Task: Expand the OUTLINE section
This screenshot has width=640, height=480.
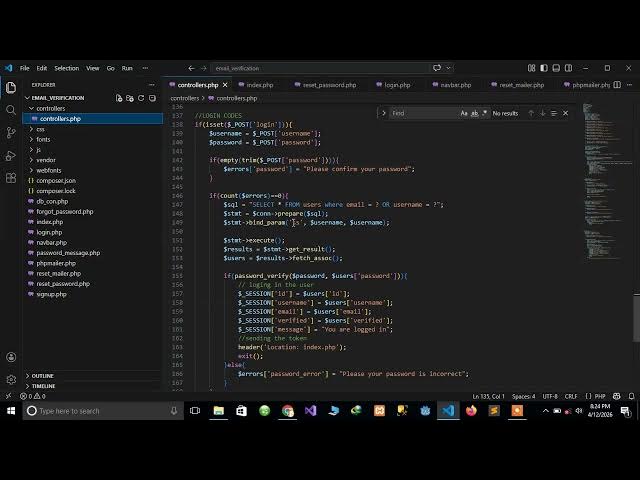Action: pyautogui.click(x=40, y=376)
